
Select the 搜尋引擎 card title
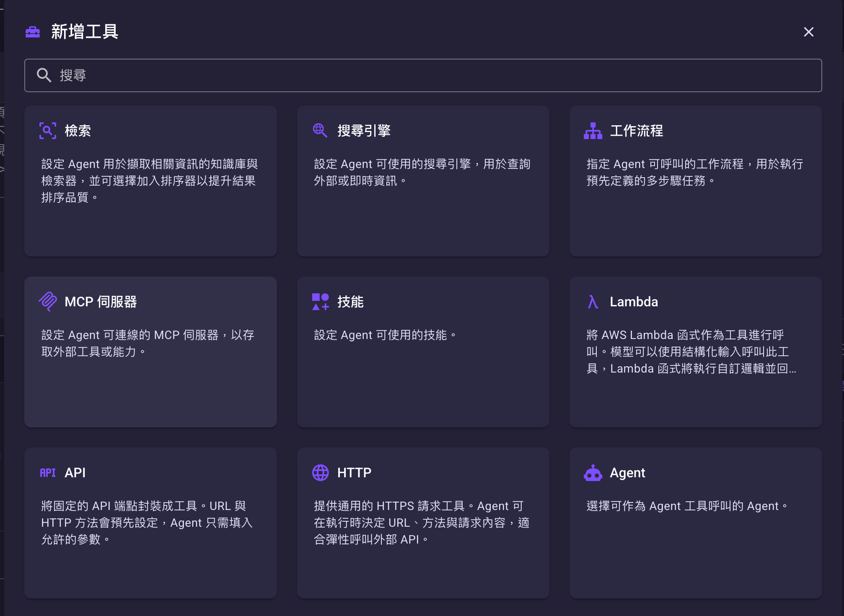(364, 131)
